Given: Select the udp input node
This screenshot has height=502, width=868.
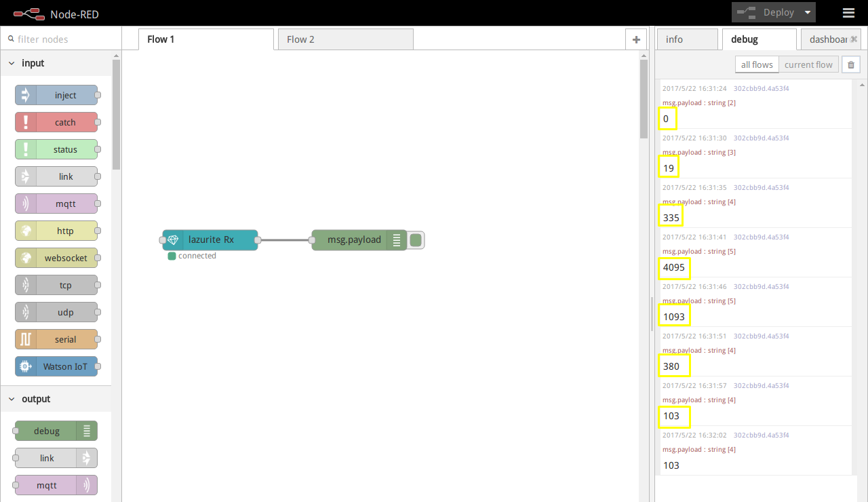Looking at the screenshot, I should click(56, 312).
